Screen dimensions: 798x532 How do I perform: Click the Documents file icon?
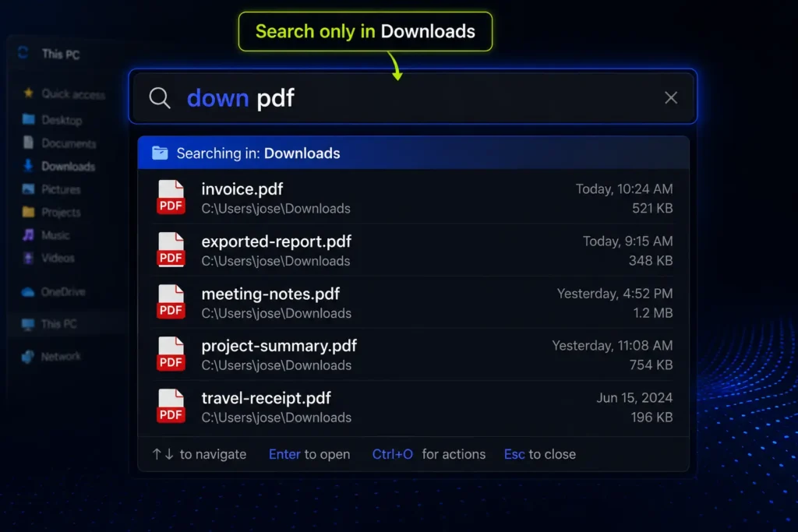(29, 143)
